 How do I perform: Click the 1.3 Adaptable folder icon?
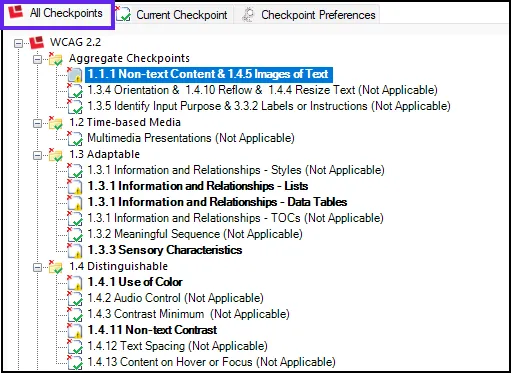coord(55,155)
